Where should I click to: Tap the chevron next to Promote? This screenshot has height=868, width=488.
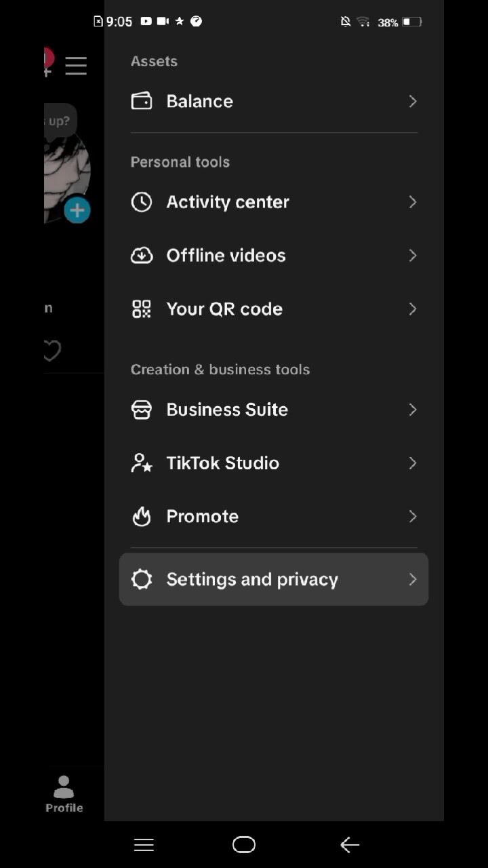413,517
